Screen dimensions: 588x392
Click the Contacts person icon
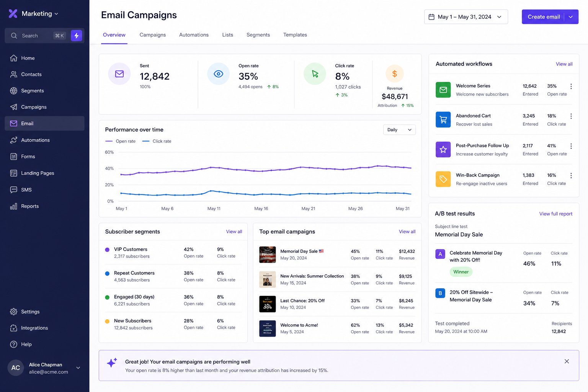(13, 74)
